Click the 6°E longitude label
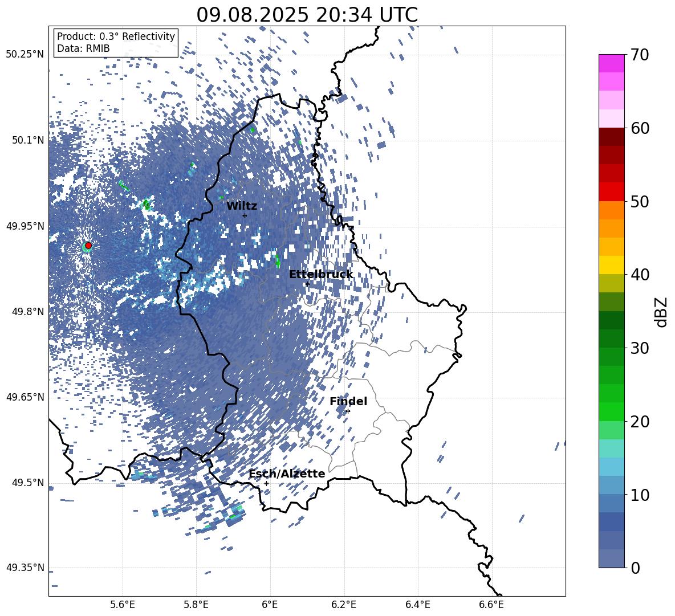The height and width of the screenshot is (616, 675). coord(270,605)
